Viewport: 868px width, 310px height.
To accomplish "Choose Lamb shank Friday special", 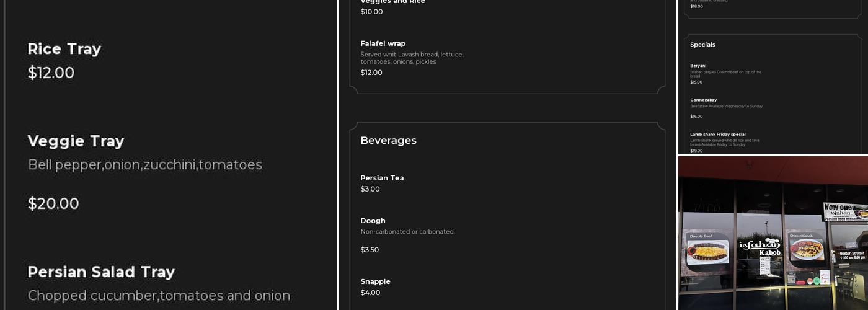I will 717,134.
